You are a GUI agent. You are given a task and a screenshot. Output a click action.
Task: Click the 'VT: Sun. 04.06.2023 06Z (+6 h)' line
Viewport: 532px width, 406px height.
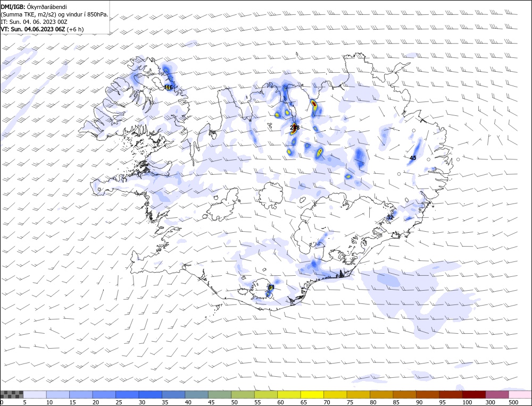point(43,29)
